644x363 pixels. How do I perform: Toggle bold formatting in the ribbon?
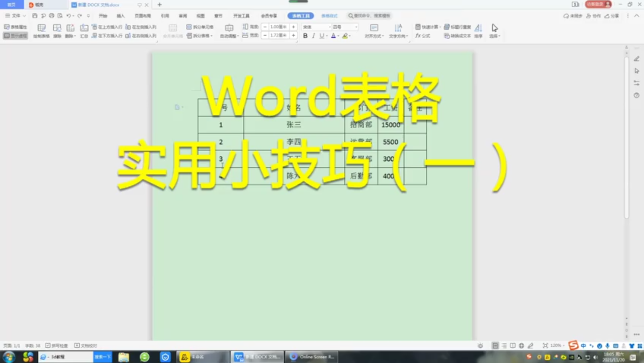[x=305, y=36]
